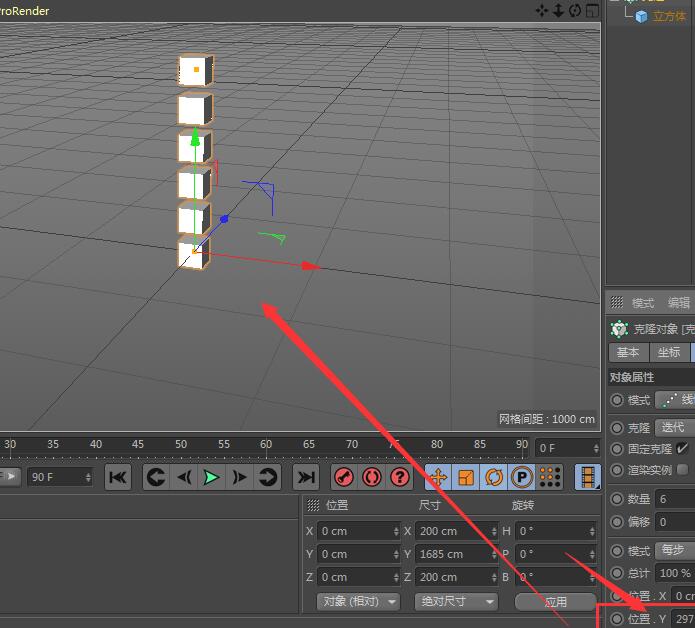This screenshot has height=628, width=695.
Task: Toggle the 渲染实例 checkbox
Action: (682, 470)
